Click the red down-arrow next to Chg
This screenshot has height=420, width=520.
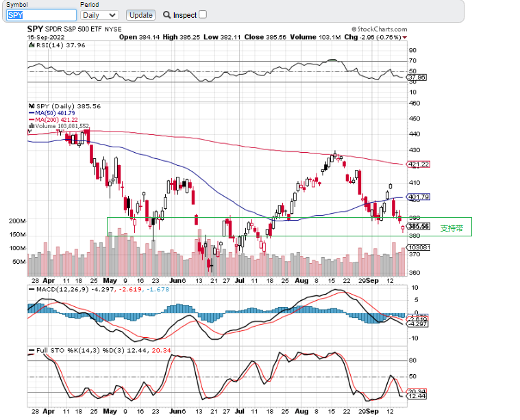pyautogui.click(x=405, y=38)
